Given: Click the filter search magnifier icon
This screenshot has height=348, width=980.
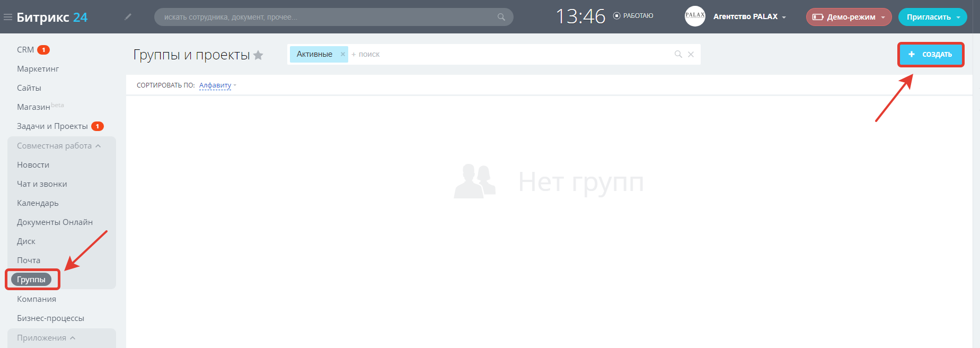Looking at the screenshot, I should coord(678,54).
